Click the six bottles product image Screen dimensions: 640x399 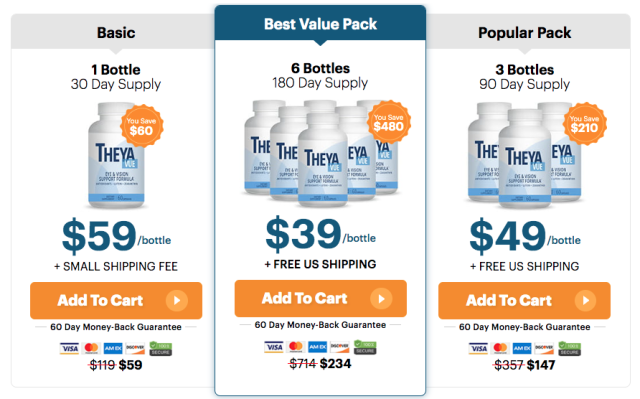click(x=320, y=153)
